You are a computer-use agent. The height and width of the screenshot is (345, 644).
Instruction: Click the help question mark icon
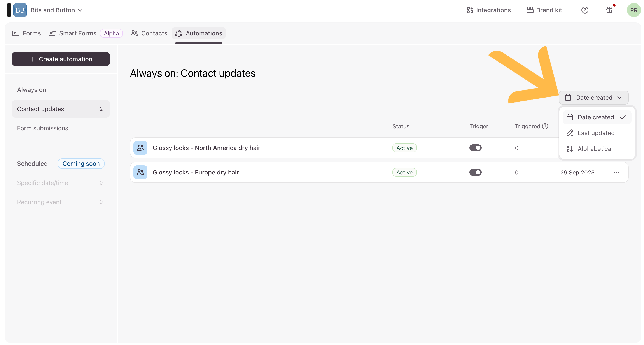(x=585, y=10)
